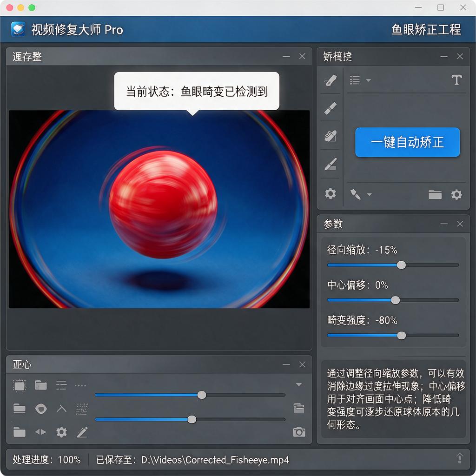This screenshot has height=476, width=476.
Task: Click the parameter help text starting 通过调整径向缩放参数
Action: 396,399
